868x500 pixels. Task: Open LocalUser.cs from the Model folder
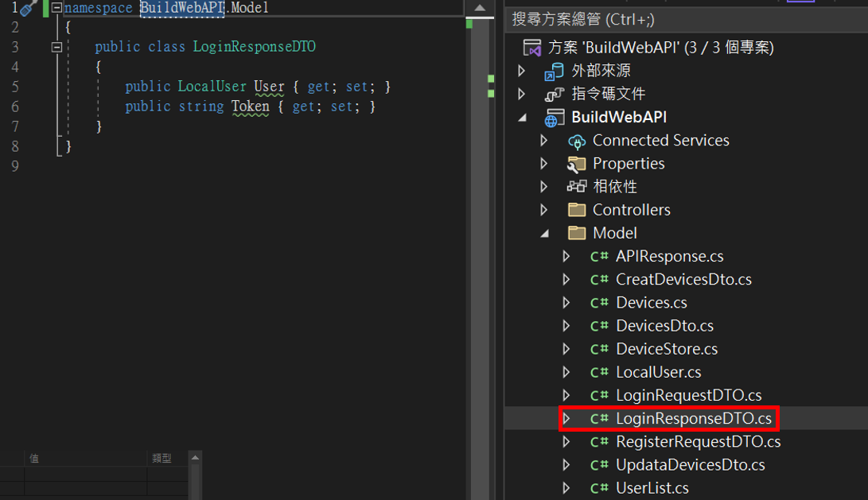659,372
